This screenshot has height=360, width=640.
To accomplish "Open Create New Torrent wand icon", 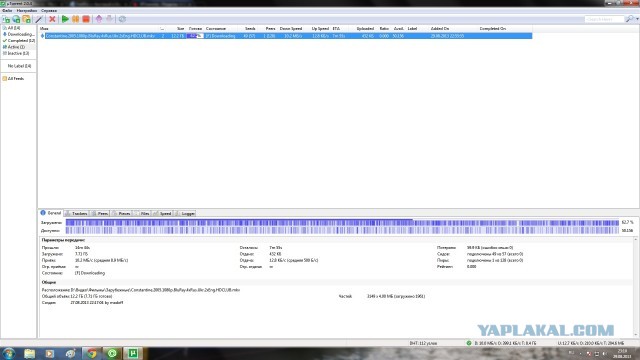I will tap(39, 19).
